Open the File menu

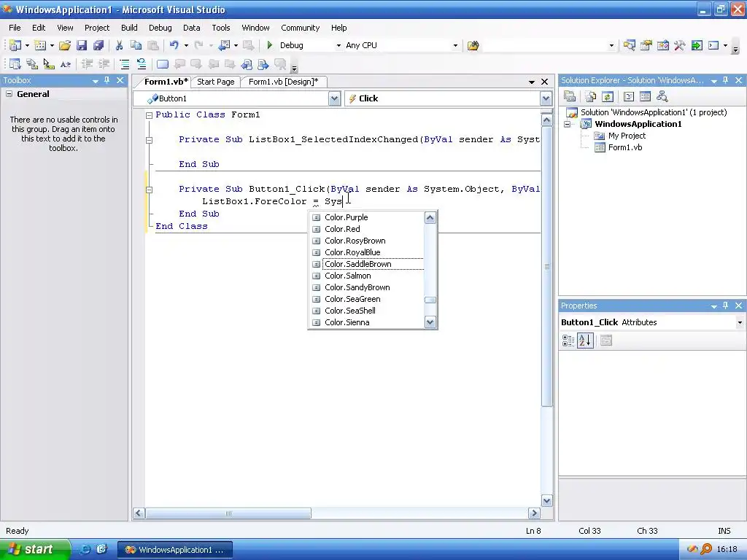15,28
